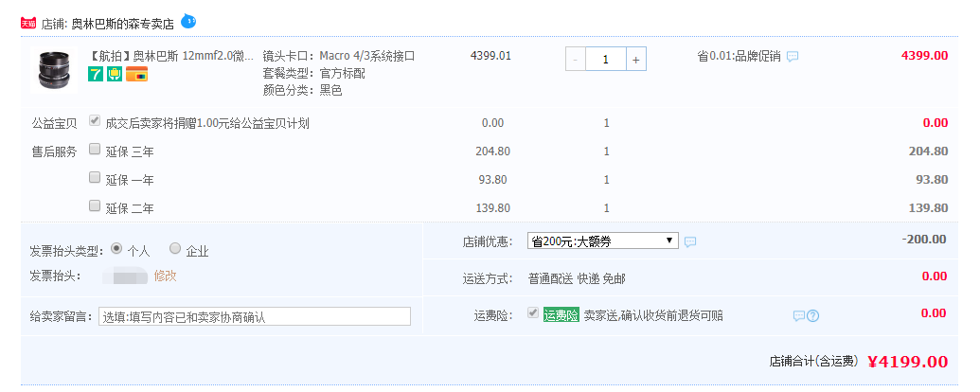Increase quantity with the plus button

(635, 60)
